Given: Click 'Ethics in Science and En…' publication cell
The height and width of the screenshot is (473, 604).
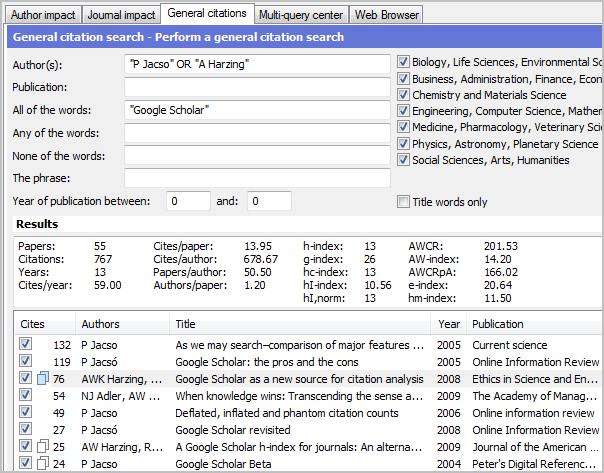Looking at the screenshot, I should tap(535, 379).
